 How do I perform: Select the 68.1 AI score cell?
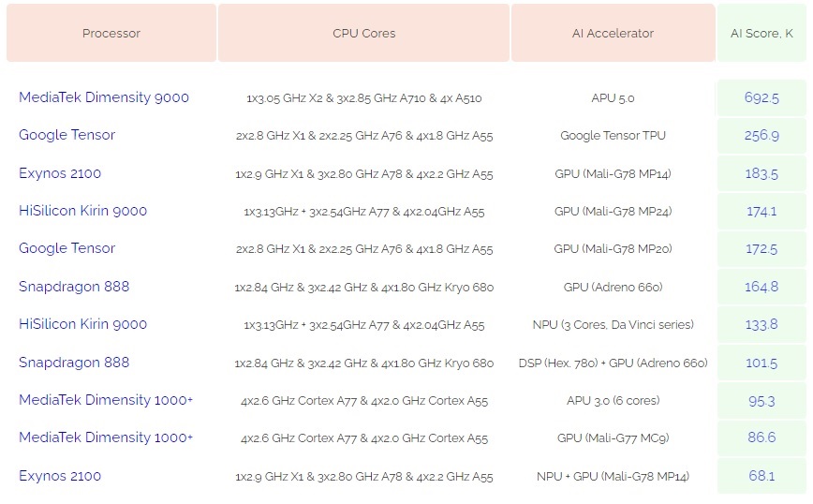tap(761, 476)
